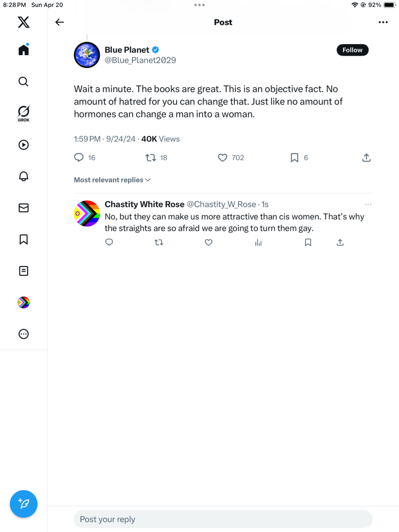Expand the Most relevant replies sorter

click(x=112, y=180)
